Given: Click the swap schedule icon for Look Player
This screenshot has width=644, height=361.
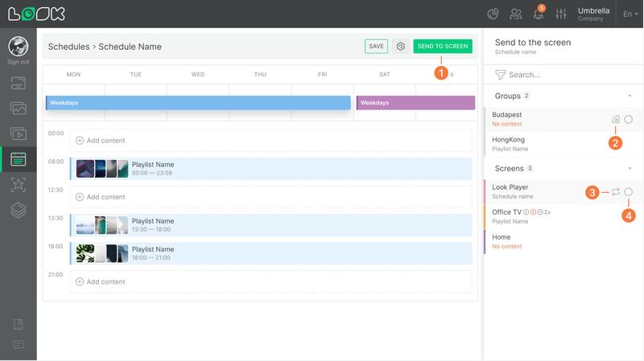Looking at the screenshot, I should (615, 191).
